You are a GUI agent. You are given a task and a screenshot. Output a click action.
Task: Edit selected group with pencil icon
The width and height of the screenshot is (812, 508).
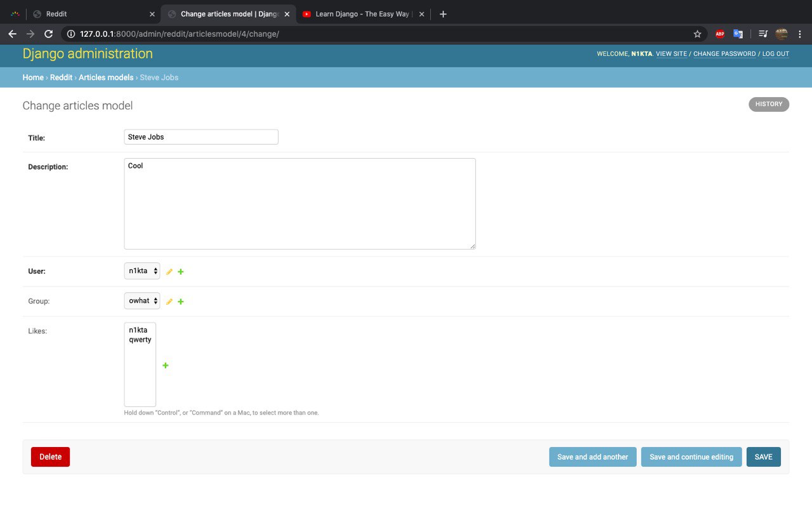(169, 302)
